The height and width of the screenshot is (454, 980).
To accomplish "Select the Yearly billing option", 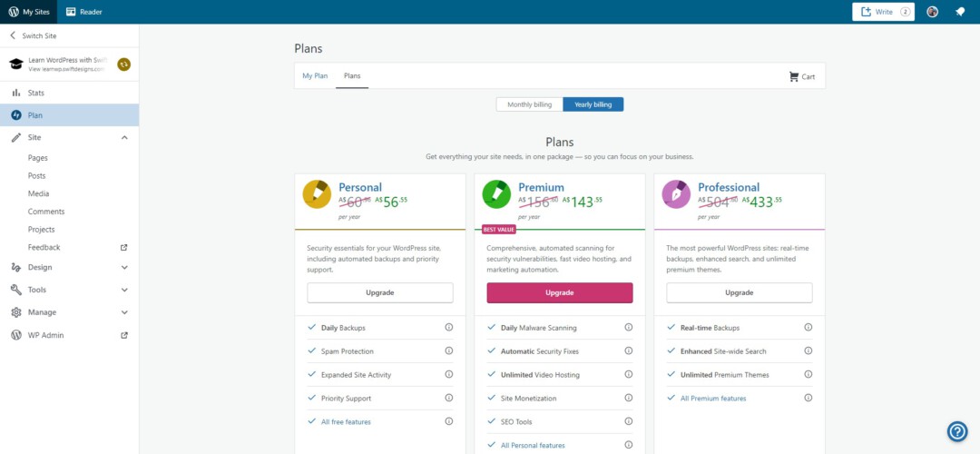I will (x=593, y=104).
